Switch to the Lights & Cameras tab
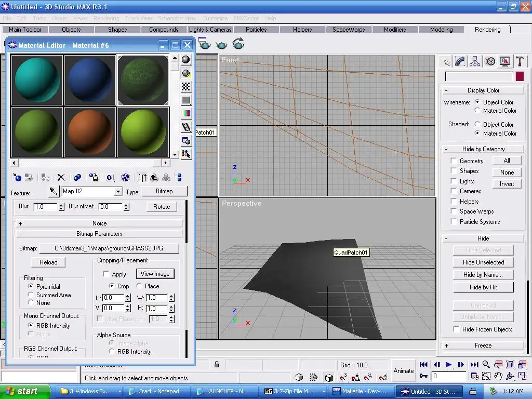The width and height of the screenshot is (532, 399). 210,30
